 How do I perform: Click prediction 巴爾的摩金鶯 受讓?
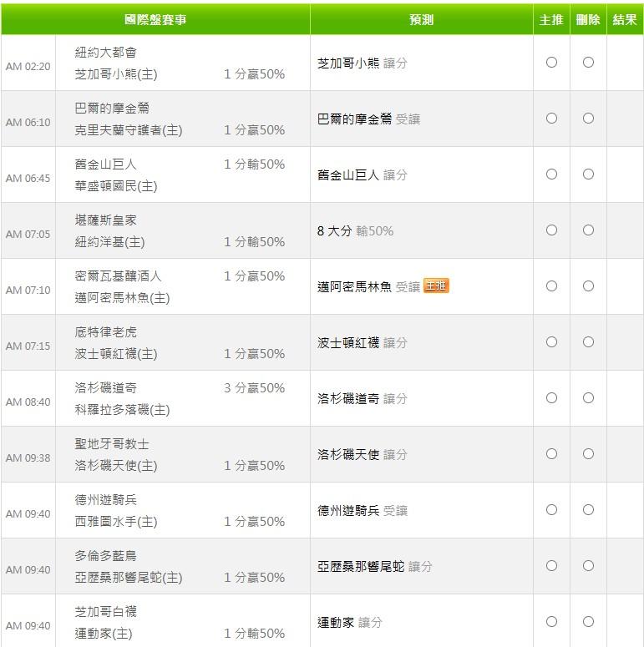pos(368,119)
